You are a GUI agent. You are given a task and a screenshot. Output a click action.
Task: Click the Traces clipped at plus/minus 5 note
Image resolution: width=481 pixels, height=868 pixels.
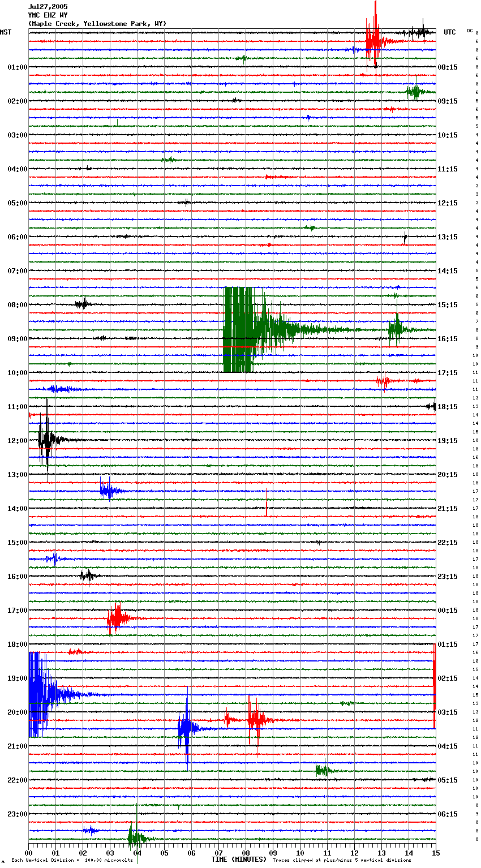tap(342, 860)
